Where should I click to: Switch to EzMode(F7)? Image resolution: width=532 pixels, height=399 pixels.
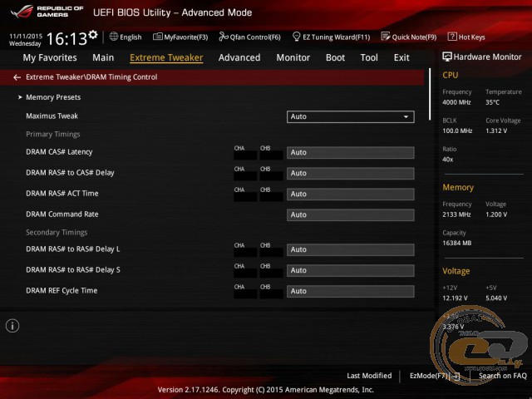point(431,376)
